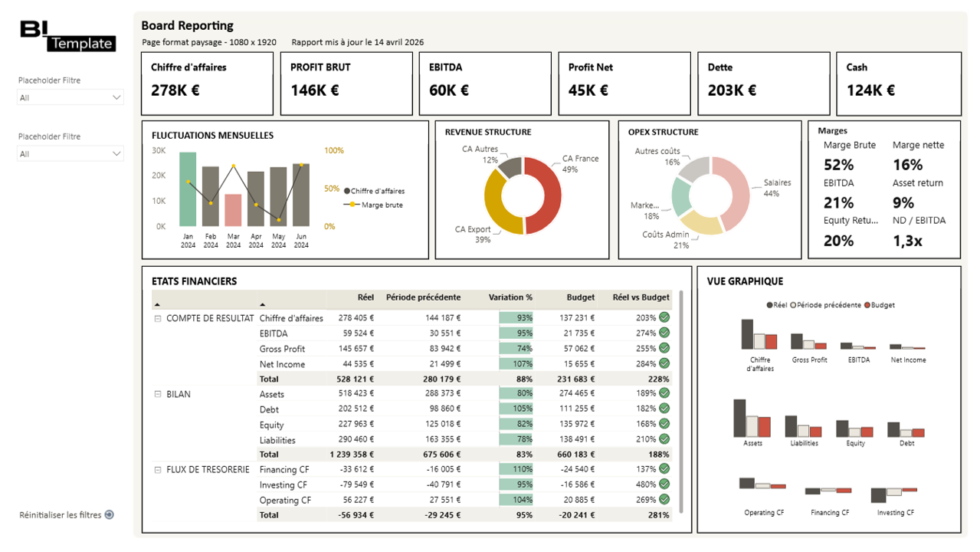Click the Marge Brute 52% value

(838, 165)
